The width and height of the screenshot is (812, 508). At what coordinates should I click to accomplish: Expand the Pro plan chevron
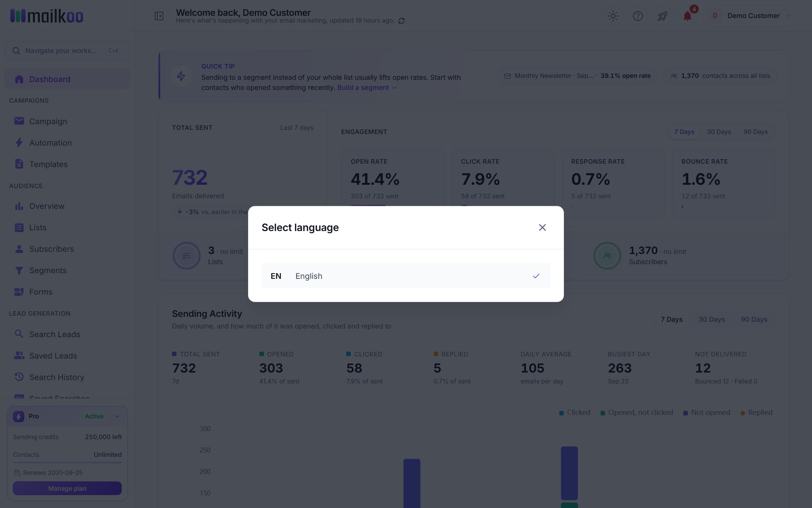(117, 416)
